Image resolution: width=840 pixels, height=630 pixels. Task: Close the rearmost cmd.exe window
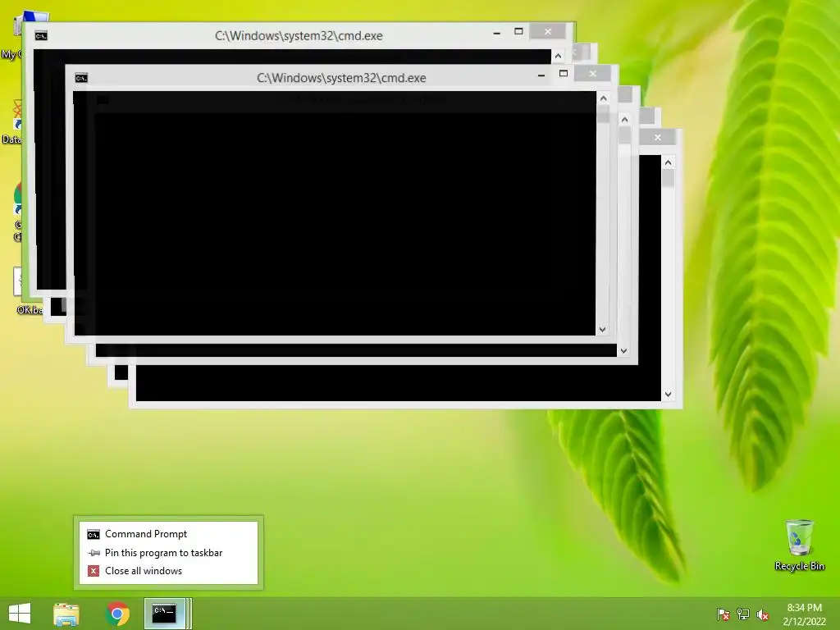coord(547,32)
